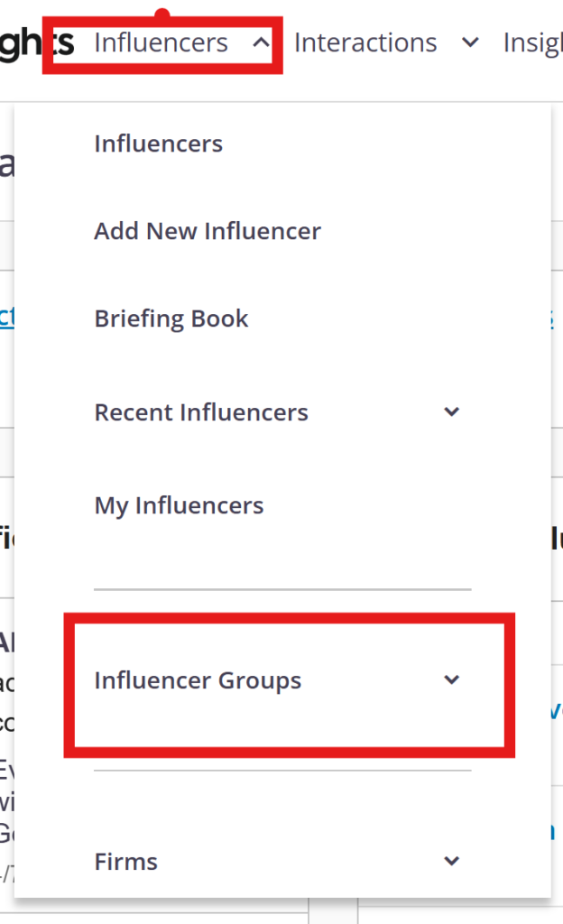Click the chevron next to Interactions

(x=469, y=42)
